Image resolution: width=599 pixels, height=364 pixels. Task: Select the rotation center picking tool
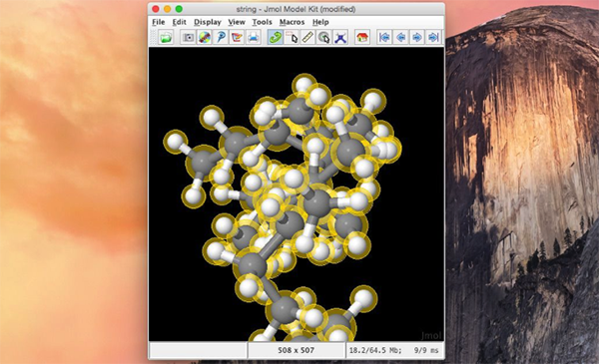[x=324, y=37]
